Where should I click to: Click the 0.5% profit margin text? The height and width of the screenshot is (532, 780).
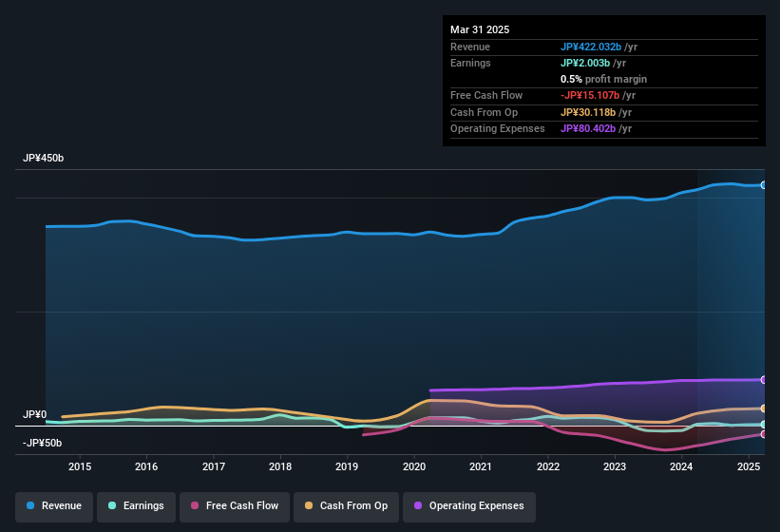(x=603, y=79)
